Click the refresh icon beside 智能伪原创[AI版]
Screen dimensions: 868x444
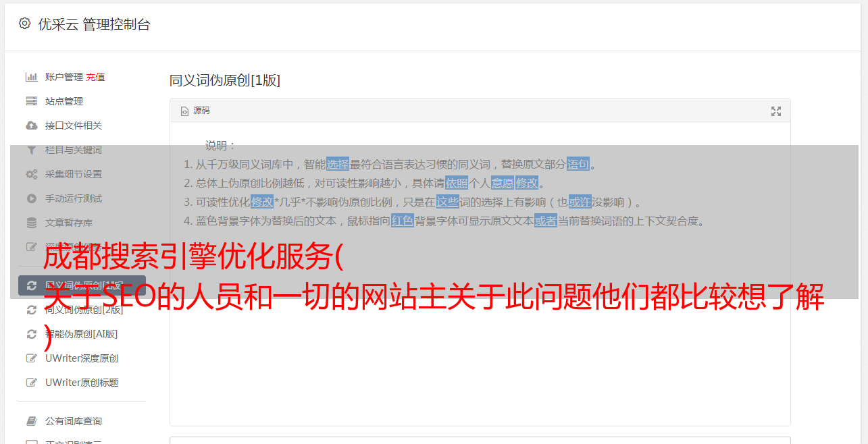(31, 334)
